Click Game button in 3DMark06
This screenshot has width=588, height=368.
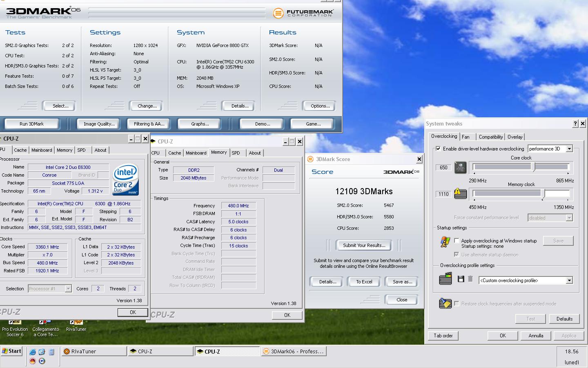(x=313, y=124)
